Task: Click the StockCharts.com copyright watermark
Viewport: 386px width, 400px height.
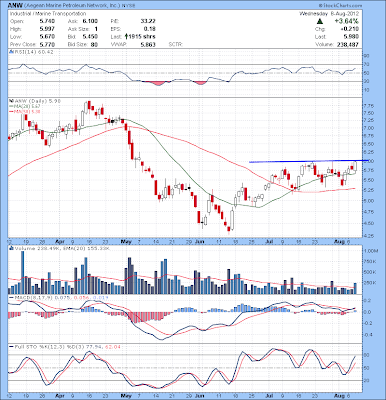Action: (x=339, y=5)
